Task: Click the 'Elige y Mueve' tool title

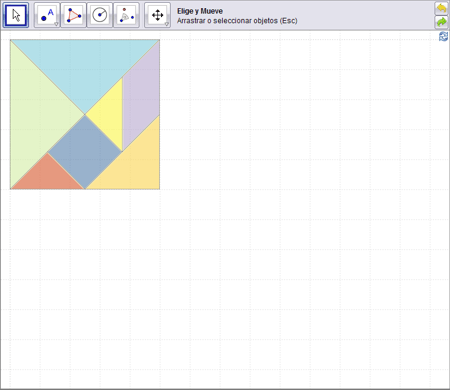Action: click(x=200, y=11)
